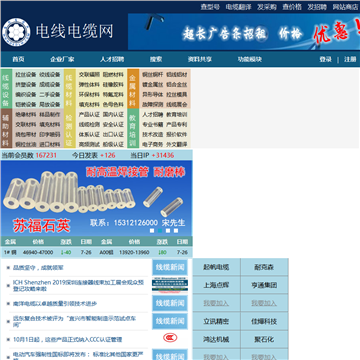Select the green 线缆设备 category block
The image size is (360, 360).
[6, 89]
